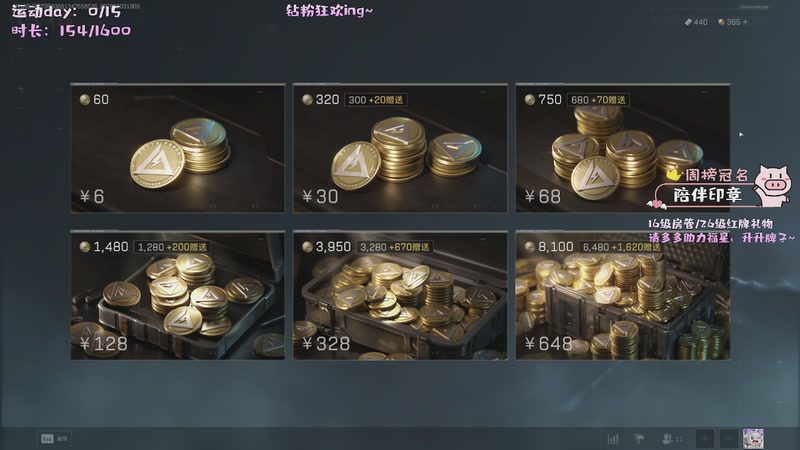
Task: Click the flag icon in bottom bar
Action: 639,438
